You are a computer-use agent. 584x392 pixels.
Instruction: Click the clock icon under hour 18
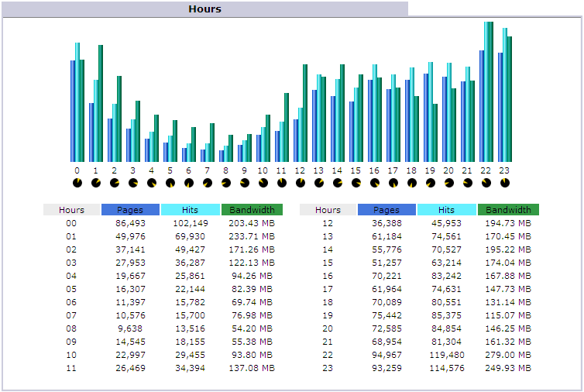[412, 183]
